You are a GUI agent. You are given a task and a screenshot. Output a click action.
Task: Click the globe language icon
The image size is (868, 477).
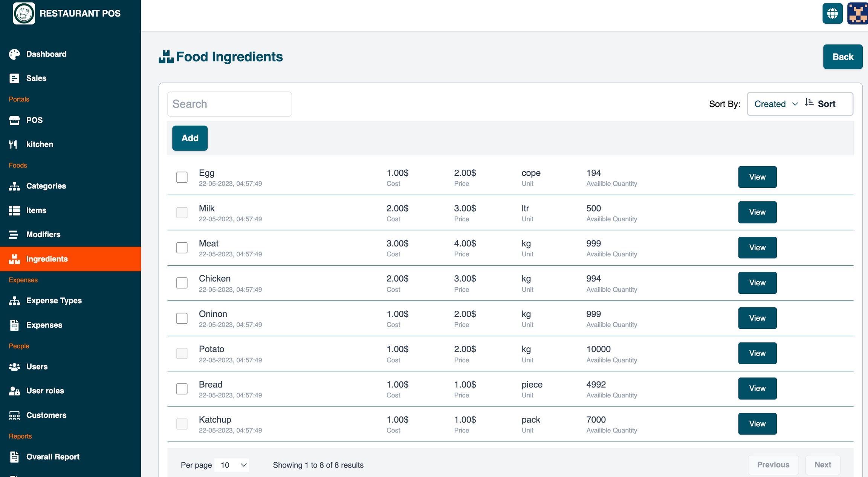[832, 14]
